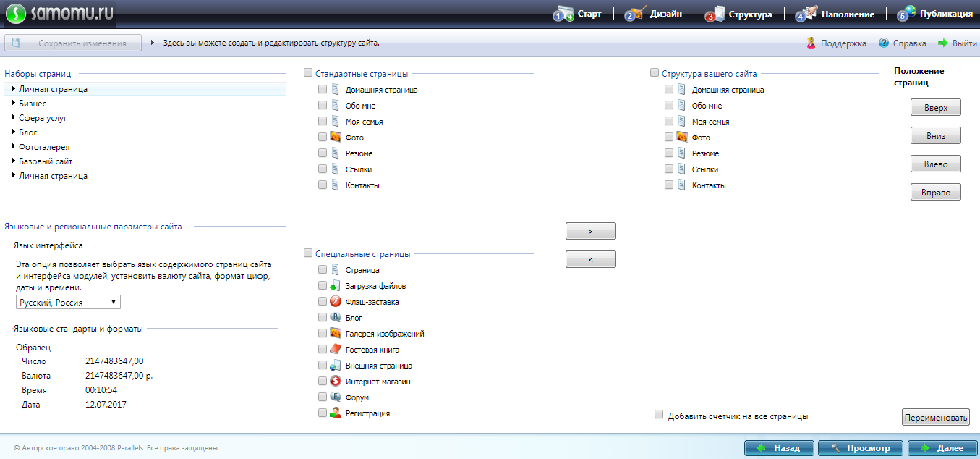Check the Интернет-магазин checkbox
Image resolution: width=980 pixels, height=459 pixels.
(x=323, y=382)
